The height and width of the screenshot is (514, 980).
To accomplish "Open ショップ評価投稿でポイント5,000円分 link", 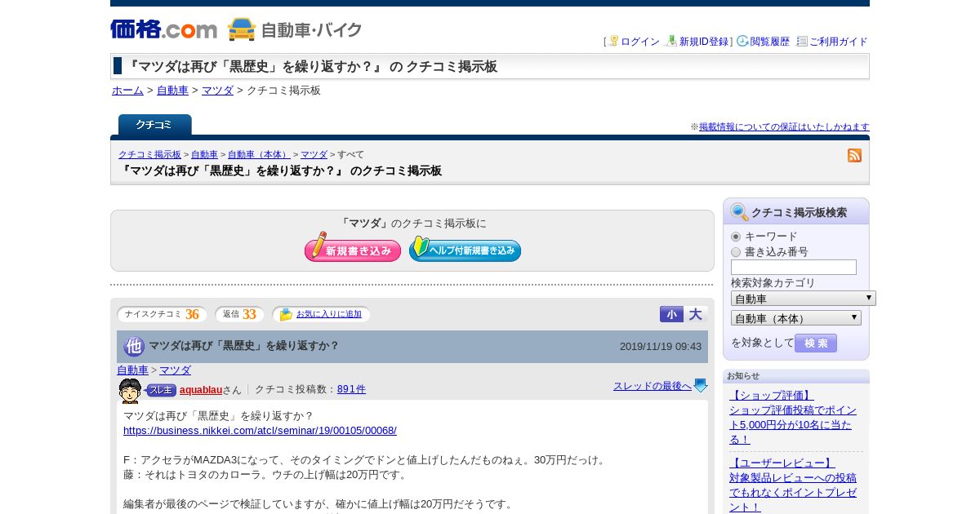I will click(x=793, y=424).
